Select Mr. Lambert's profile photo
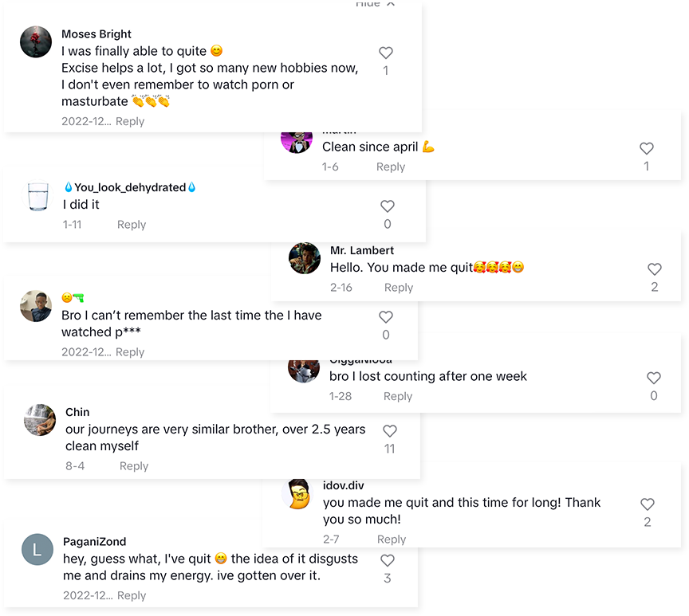Viewport: 689px width, 616px height. point(304,258)
